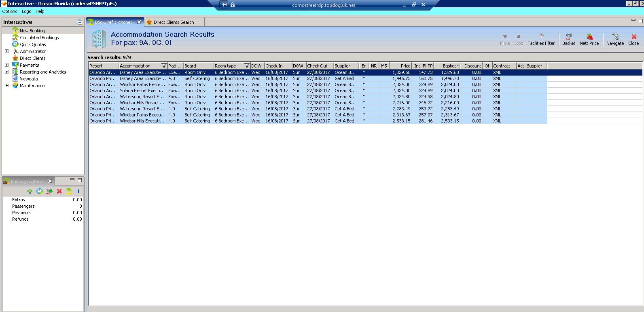Screen dimensions: 644x312
Task: Click the clock icon in Booking contents toolbar
Action: click(x=40, y=191)
